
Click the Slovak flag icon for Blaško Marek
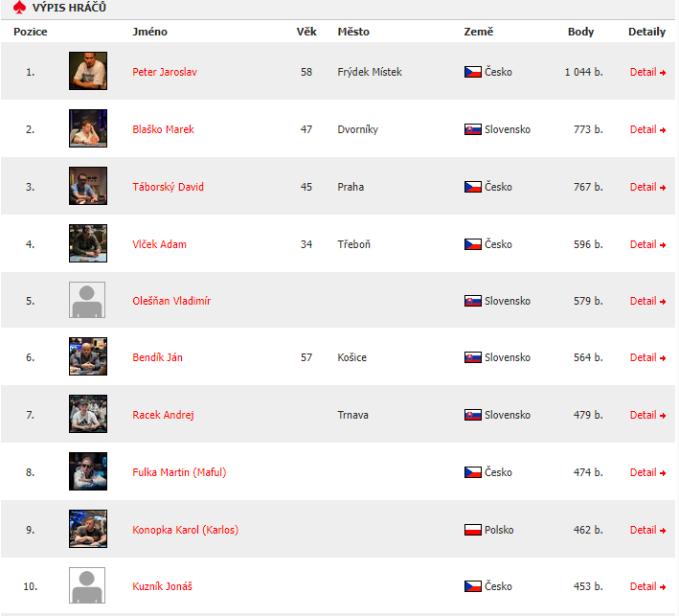coord(472,129)
